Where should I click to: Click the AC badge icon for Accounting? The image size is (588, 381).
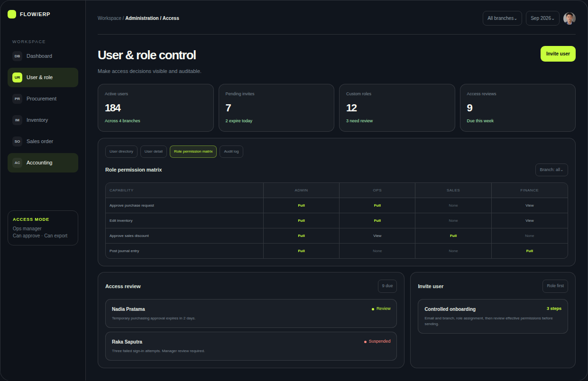(17, 163)
